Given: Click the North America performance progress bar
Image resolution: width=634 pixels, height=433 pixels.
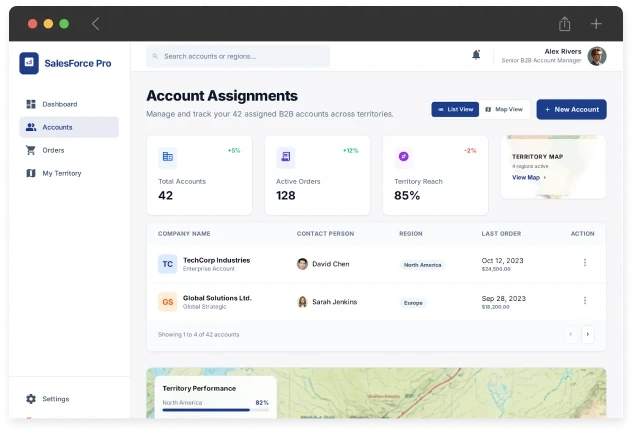Looking at the screenshot, I should click(x=216, y=410).
